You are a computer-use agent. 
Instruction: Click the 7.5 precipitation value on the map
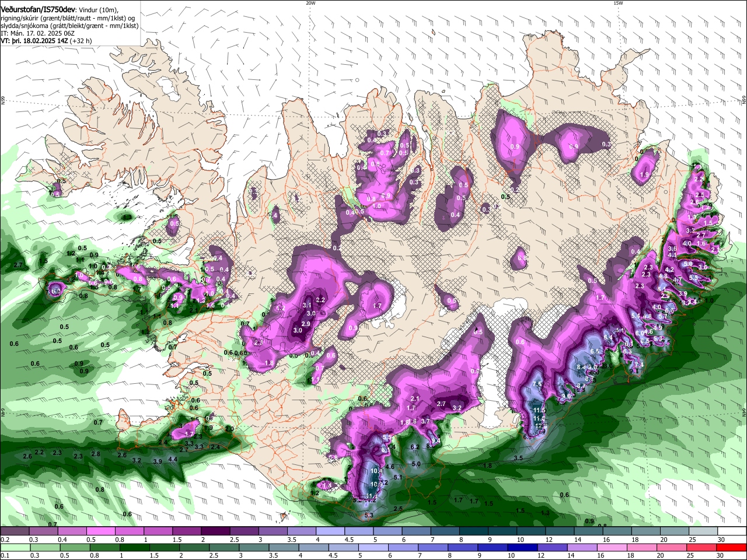pos(537,384)
